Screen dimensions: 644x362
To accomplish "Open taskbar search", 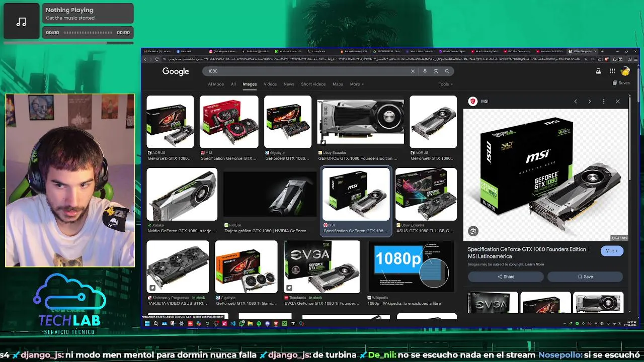I will coord(155,324).
